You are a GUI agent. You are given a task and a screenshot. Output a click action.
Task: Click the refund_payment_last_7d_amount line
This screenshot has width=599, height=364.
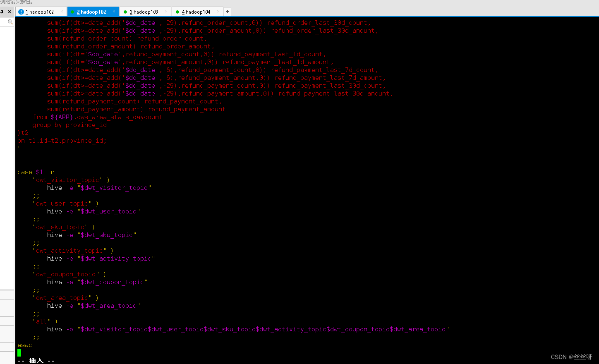pos(216,78)
